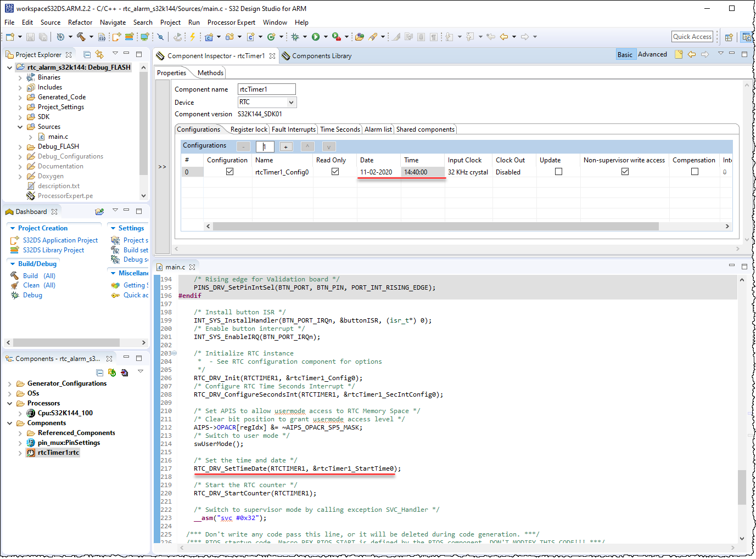The height and width of the screenshot is (559, 756).
Task: Create an S32DS Application Project
Action: (60, 240)
